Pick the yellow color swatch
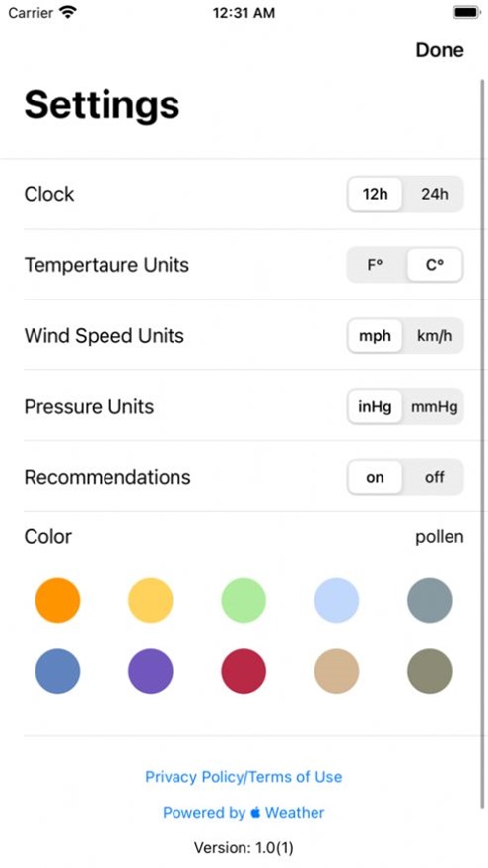 click(151, 601)
